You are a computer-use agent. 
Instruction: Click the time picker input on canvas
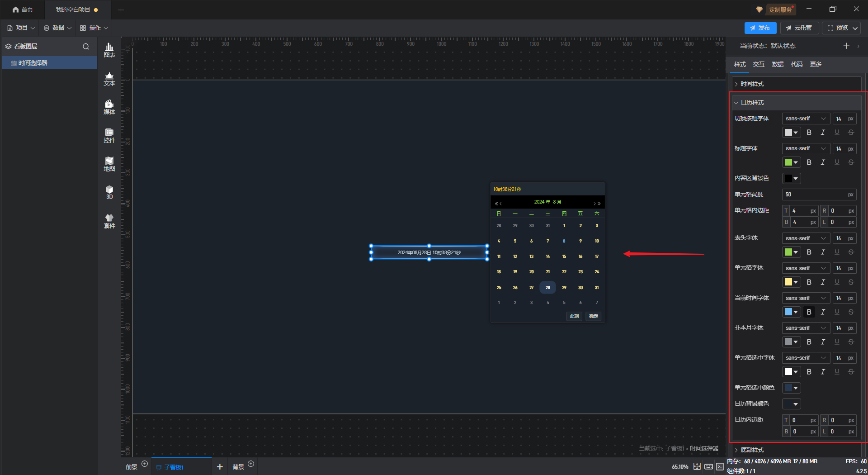point(429,252)
